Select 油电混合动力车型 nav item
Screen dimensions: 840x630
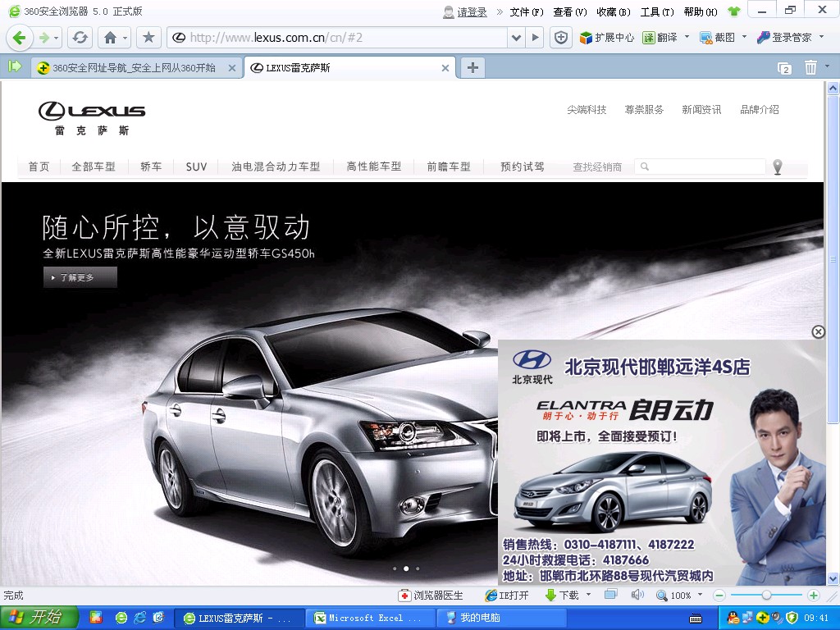pos(276,167)
